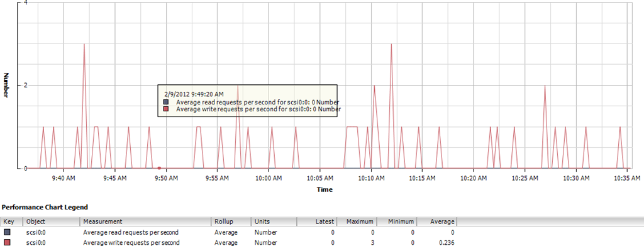This screenshot has width=644, height=246.
Task: Click the Time axis title
Action: coord(325,190)
